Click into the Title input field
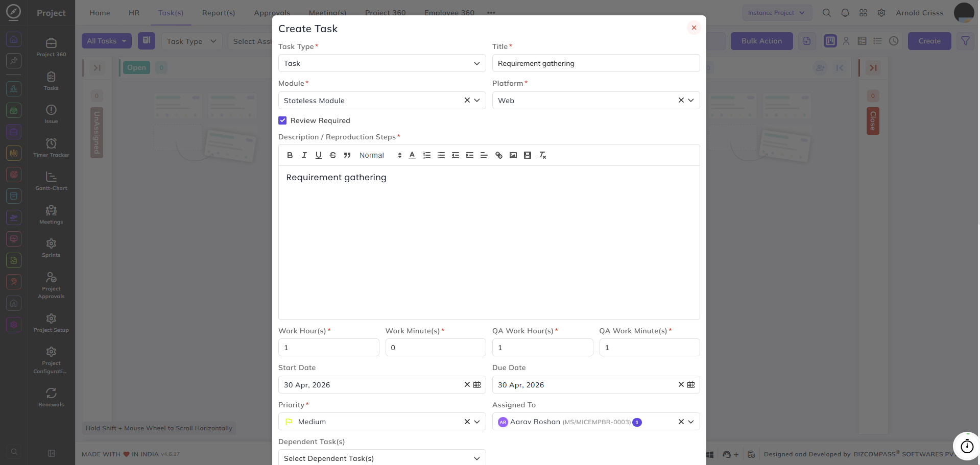The width and height of the screenshot is (980, 465). (596, 63)
